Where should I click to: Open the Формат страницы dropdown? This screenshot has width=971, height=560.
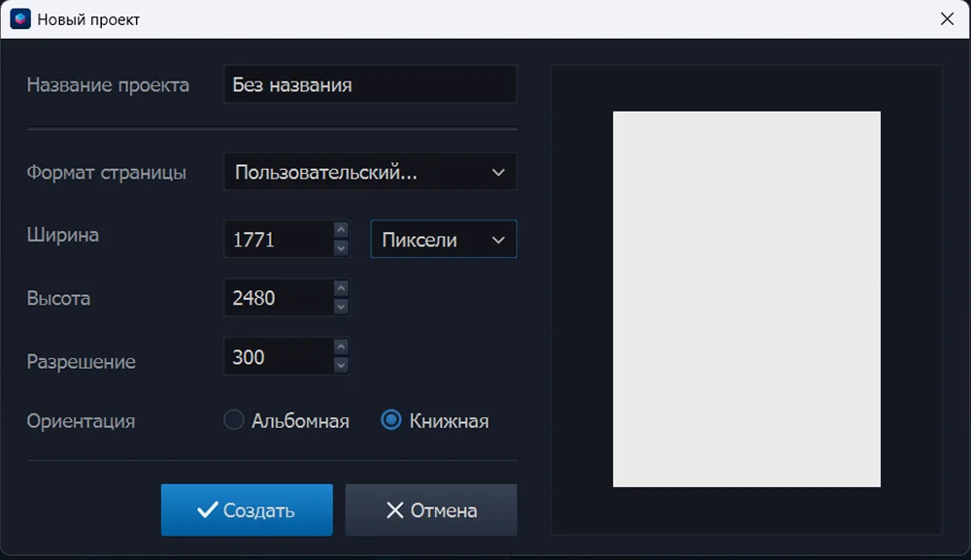[370, 172]
